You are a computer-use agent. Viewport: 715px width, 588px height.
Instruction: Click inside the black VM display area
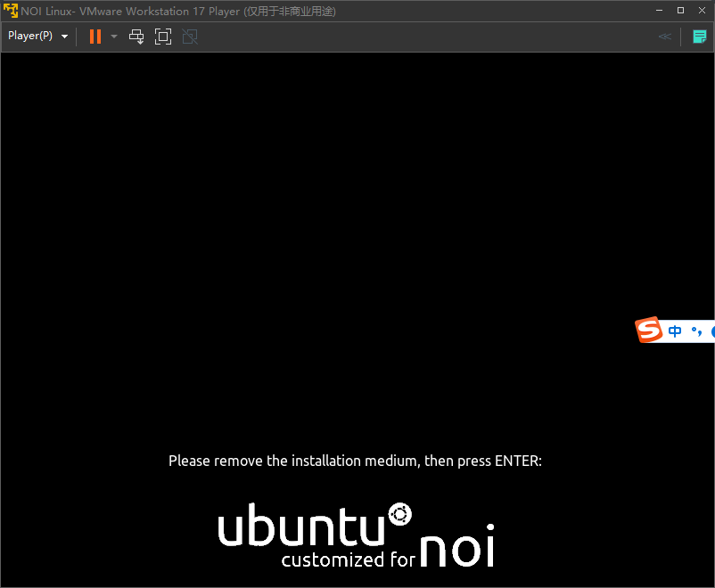(x=357, y=223)
